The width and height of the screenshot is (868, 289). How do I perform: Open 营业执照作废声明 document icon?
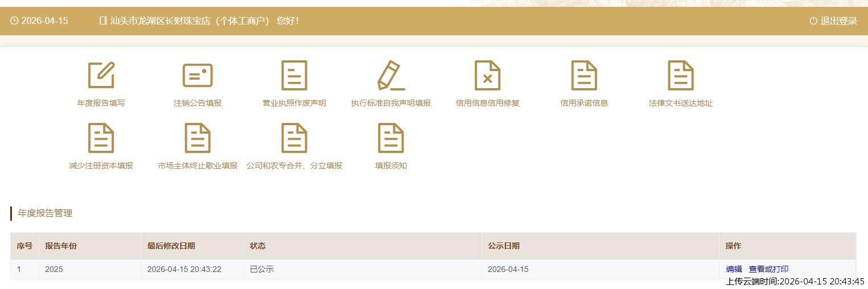point(294,75)
